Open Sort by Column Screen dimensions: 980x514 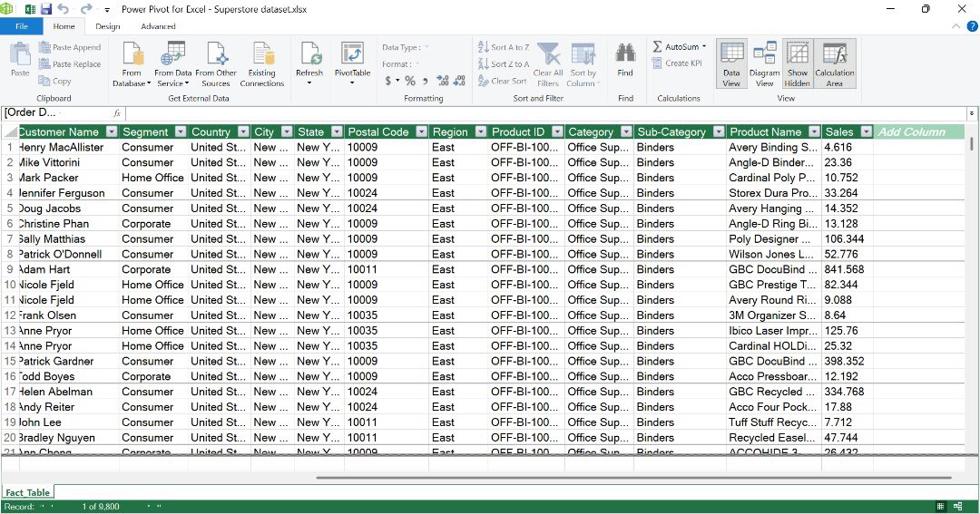pyautogui.click(x=583, y=63)
